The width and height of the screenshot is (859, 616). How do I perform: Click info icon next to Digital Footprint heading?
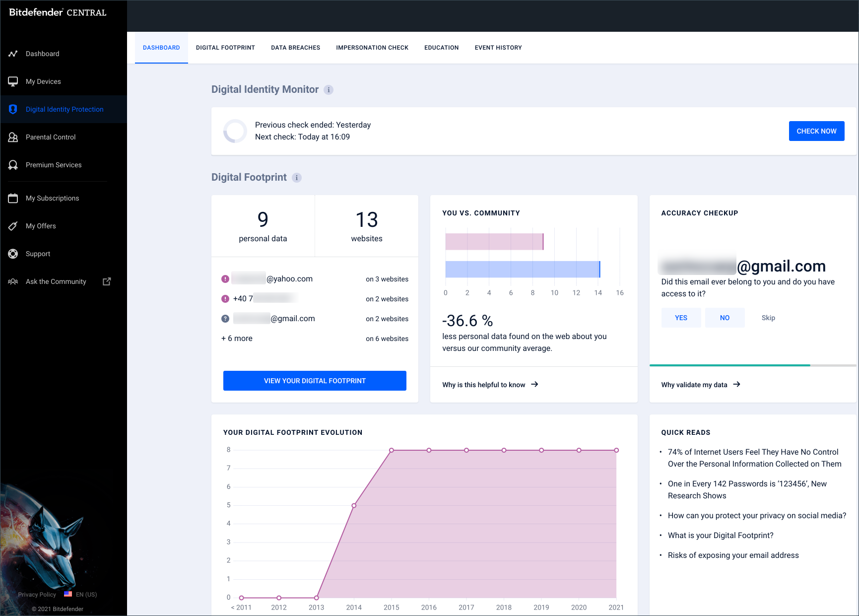tap(297, 178)
